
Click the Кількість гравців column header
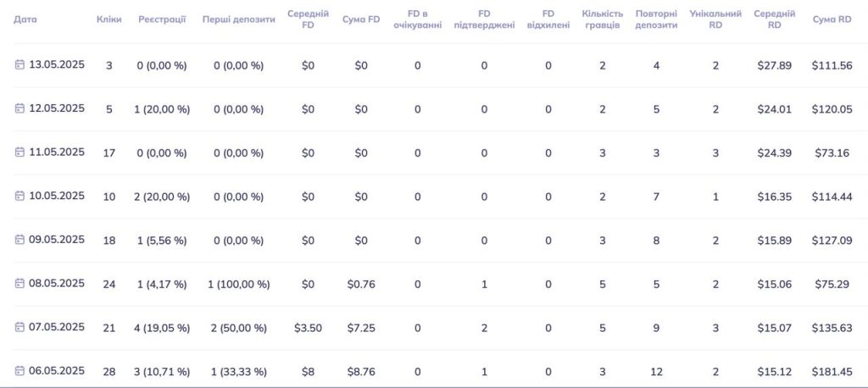pos(603,19)
